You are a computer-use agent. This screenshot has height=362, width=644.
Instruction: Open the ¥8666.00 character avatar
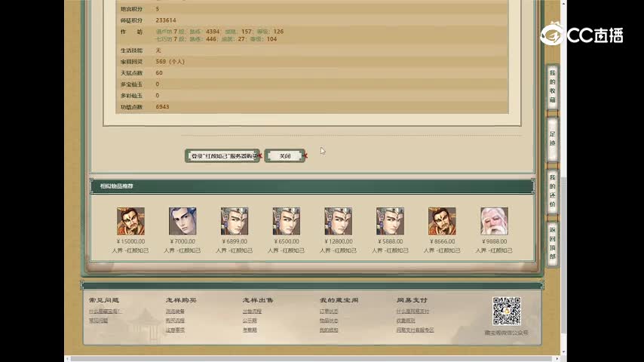[x=442, y=221]
